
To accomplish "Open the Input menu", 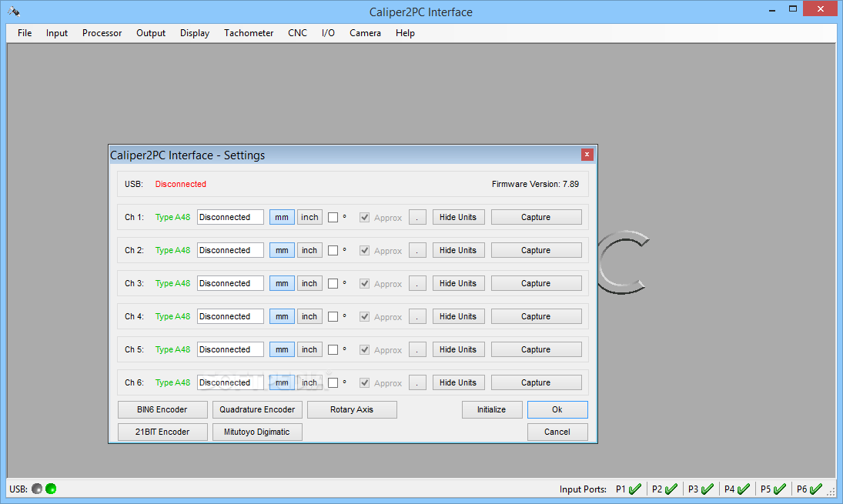I will click(x=57, y=33).
